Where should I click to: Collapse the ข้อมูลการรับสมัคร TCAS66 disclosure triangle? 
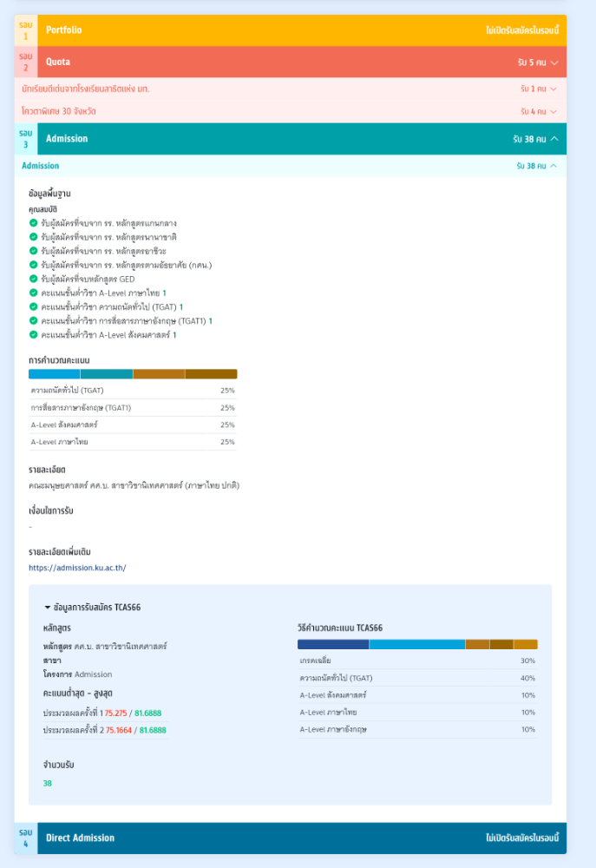click(48, 608)
